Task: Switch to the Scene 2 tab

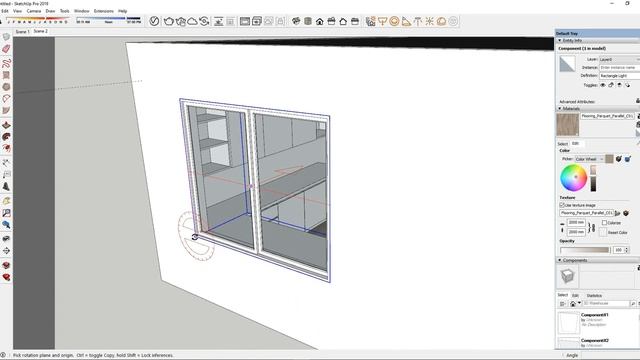Action: tap(40, 31)
